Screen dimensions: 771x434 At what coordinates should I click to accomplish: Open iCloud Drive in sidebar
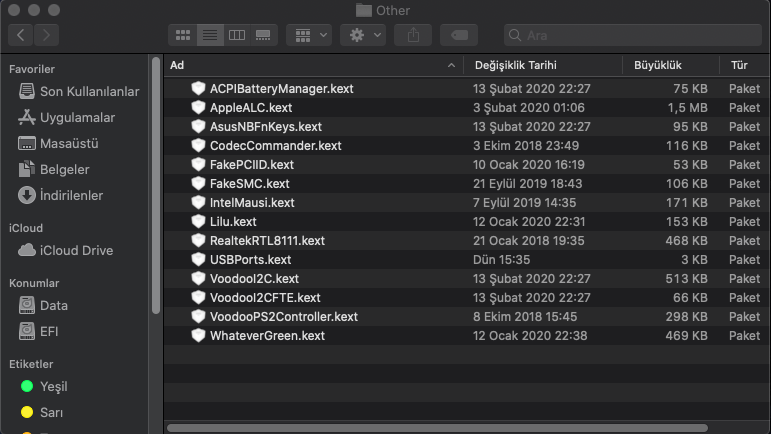(76, 250)
